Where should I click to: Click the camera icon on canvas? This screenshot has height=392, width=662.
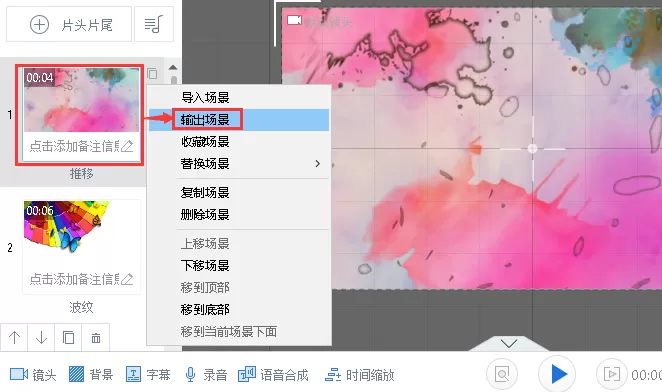point(295,20)
